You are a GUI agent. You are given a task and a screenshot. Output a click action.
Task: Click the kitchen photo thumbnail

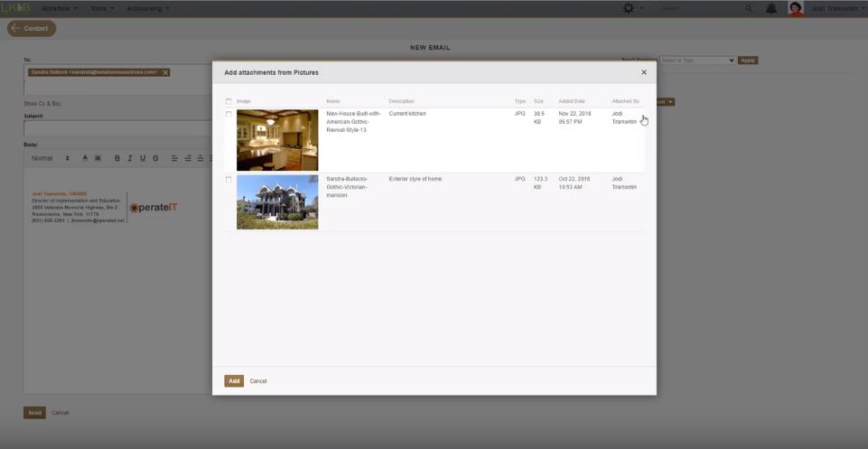[277, 140]
